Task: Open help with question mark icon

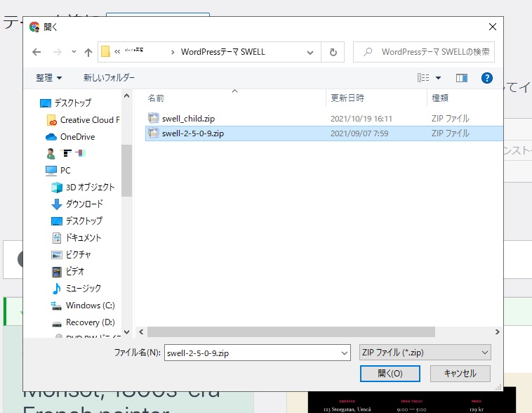Action: (x=487, y=78)
